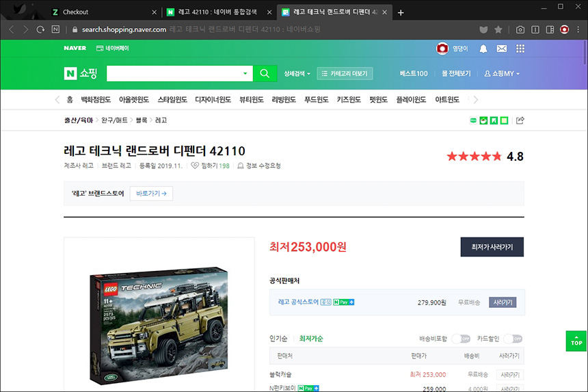Go back with the browser back arrow
The image size is (588, 392).
tap(11, 29)
